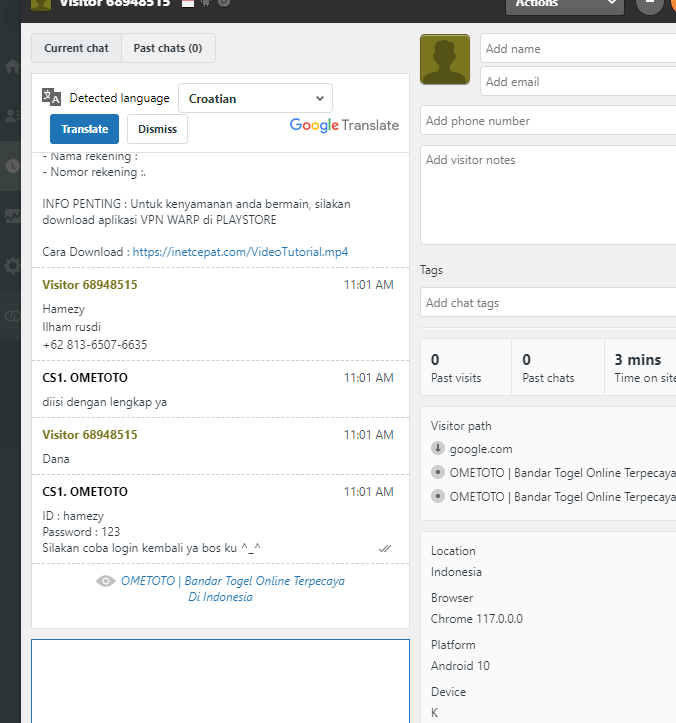Click the Chrome 117.0.0.0 browser value
This screenshot has width=676, height=723.
tap(477, 619)
